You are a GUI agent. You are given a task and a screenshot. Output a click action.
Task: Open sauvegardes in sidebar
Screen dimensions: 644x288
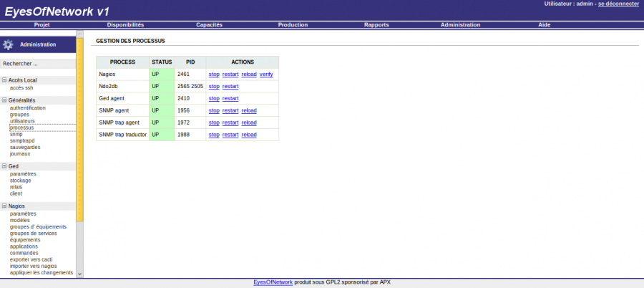[25, 148]
